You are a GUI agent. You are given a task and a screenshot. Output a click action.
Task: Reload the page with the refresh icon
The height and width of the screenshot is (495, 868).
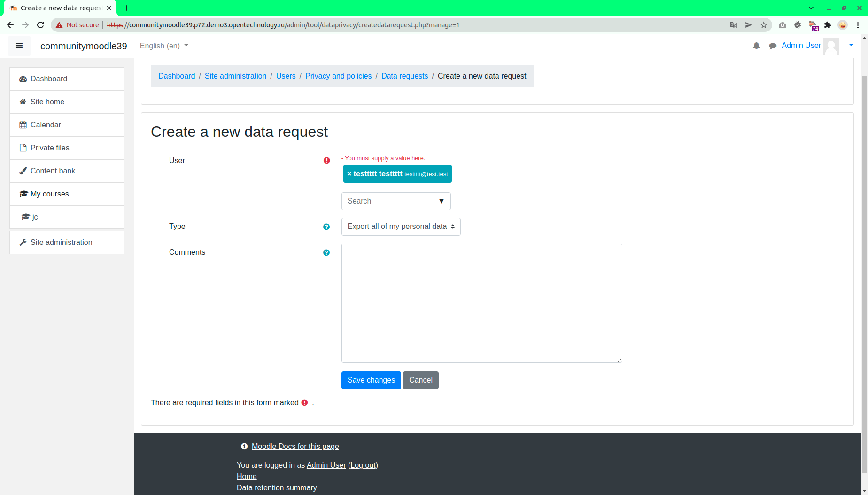click(x=40, y=25)
